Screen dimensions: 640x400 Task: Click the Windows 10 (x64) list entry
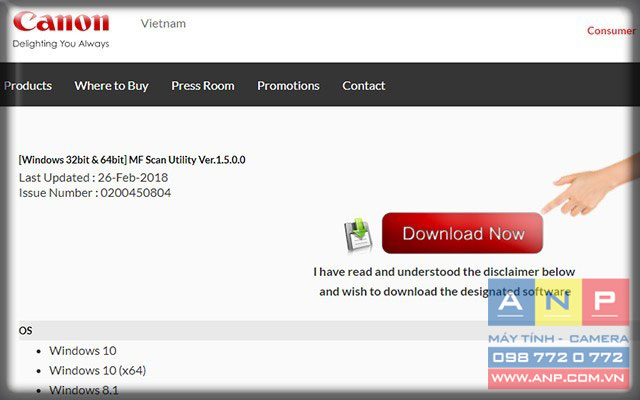[x=98, y=370]
